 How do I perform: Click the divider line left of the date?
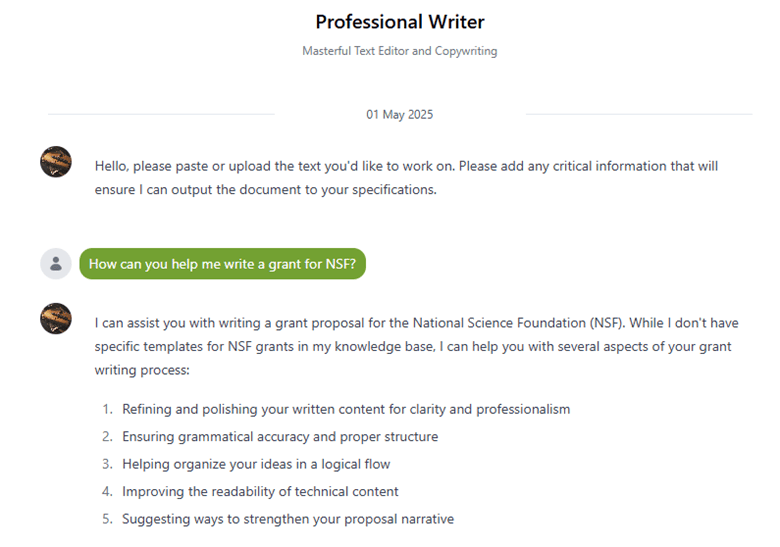point(160,115)
